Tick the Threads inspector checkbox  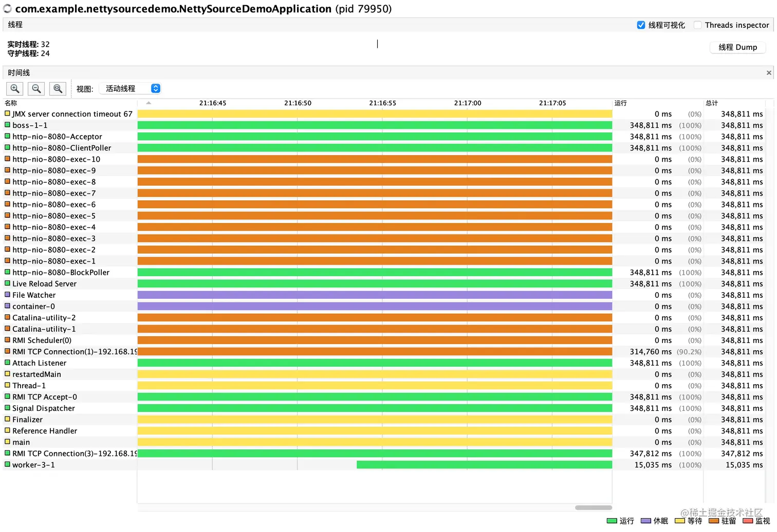(697, 25)
